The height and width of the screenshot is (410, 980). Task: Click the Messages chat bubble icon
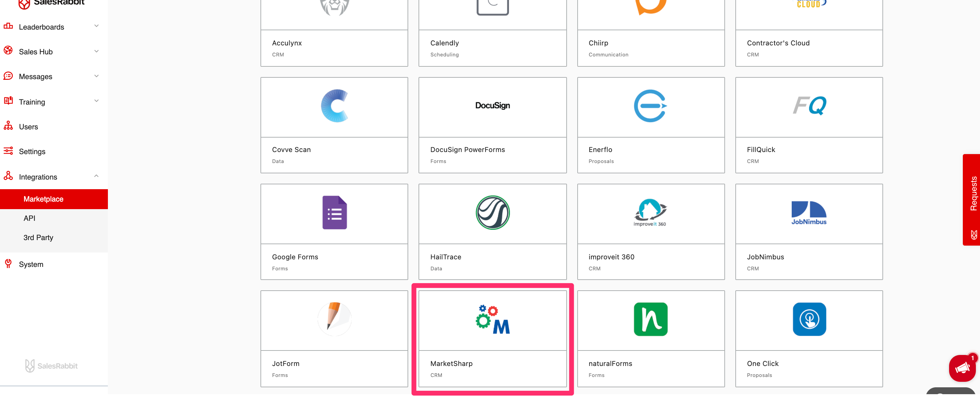8,76
